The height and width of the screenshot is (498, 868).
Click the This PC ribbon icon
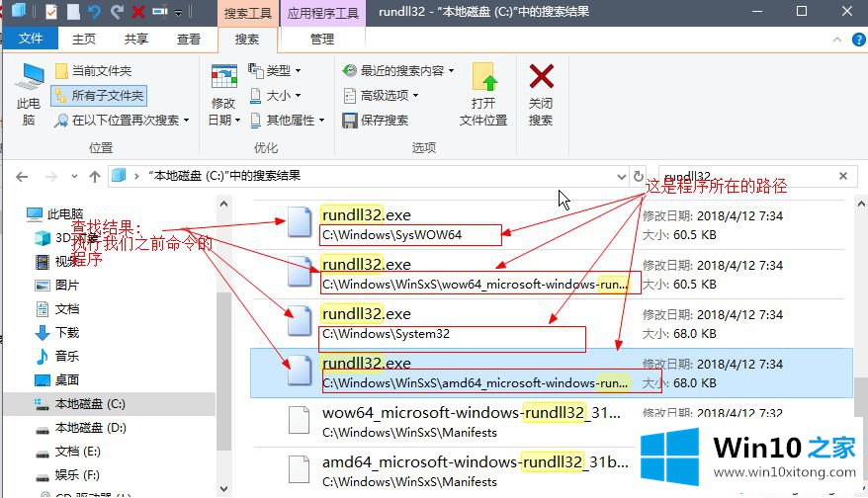(x=29, y=94)
